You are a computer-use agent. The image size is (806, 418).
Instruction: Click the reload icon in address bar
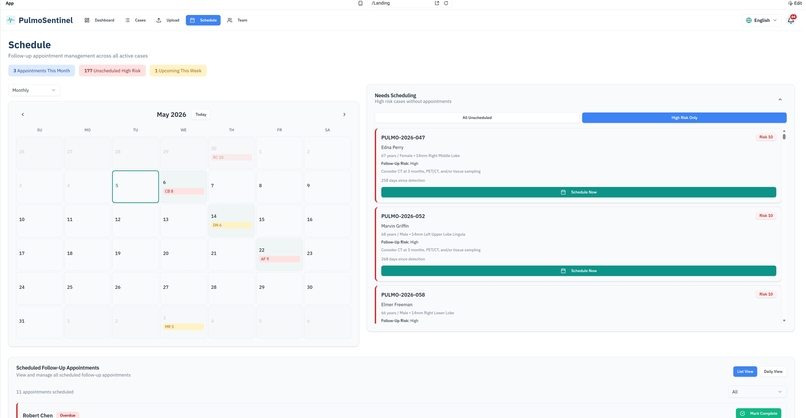point(446,3)
